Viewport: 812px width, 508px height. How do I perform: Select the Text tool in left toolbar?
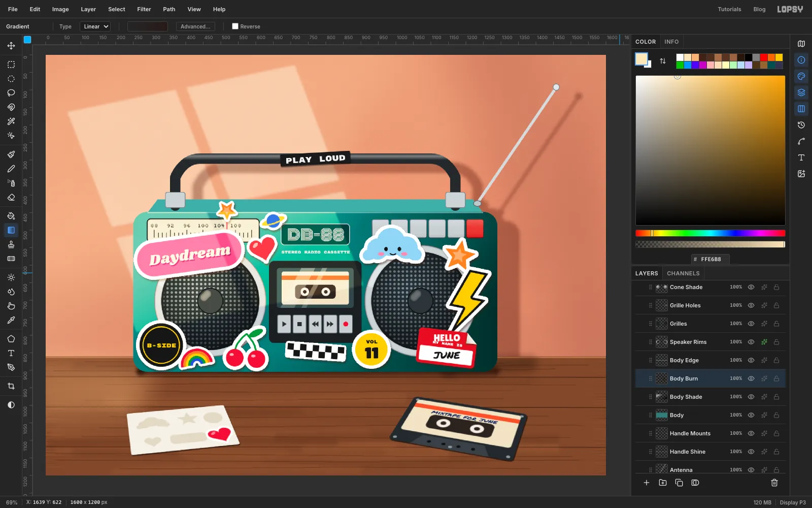coord(11,353)
